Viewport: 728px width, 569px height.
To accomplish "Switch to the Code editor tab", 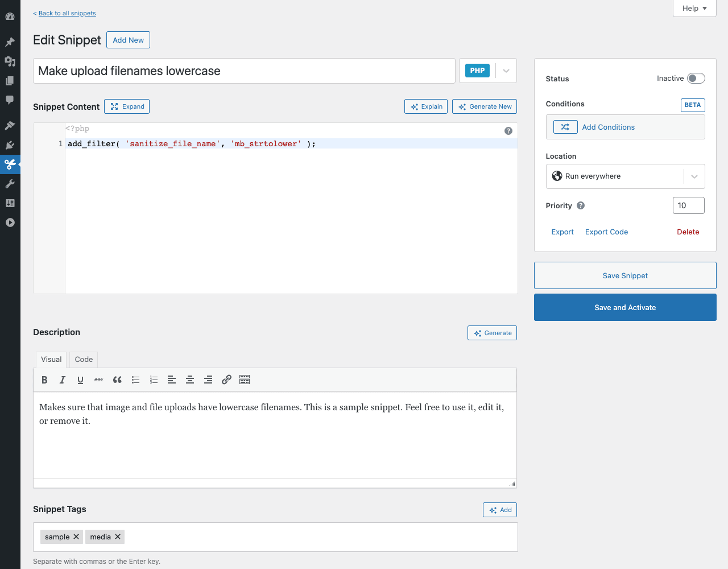I will click(x=84, y=360).
